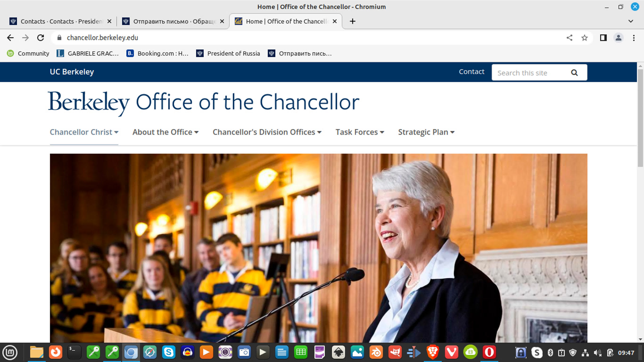
Task: Click the site search magnifier icon
Action: pos(574,73)
